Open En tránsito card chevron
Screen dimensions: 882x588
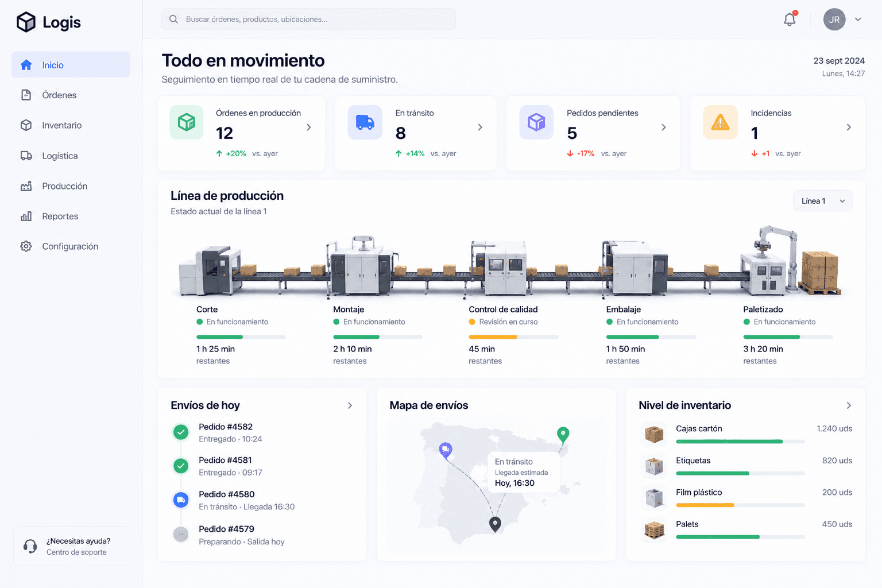pos(480,127)
